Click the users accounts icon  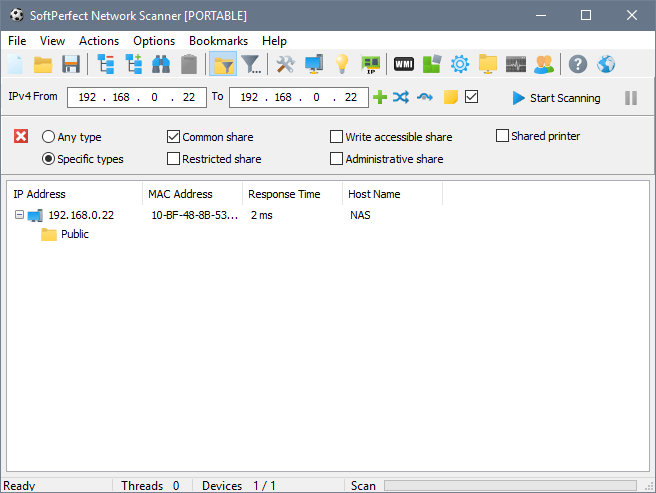coord(544,64)
